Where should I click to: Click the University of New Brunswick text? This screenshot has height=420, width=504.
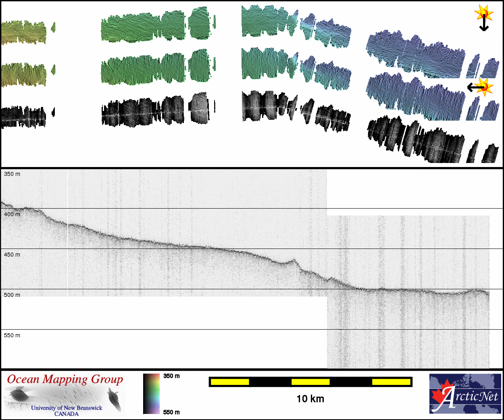67,408
